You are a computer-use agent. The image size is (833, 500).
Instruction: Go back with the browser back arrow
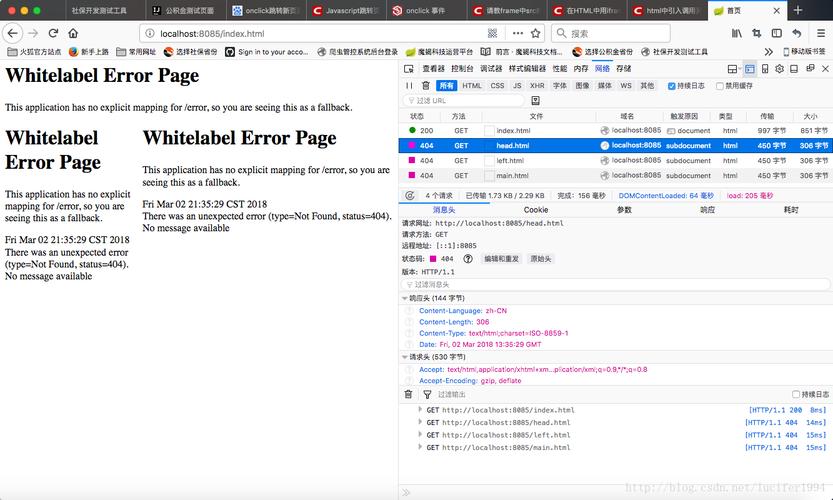(x=13, y=33)
